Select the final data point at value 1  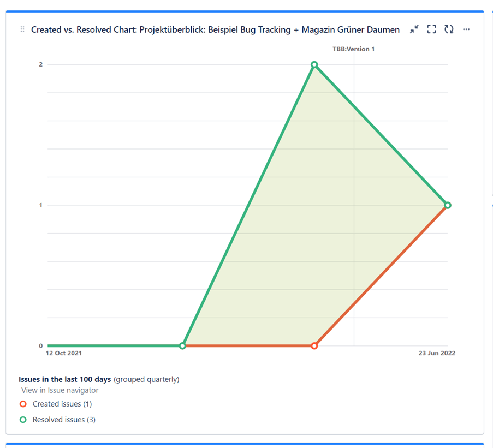pos(448,206)
